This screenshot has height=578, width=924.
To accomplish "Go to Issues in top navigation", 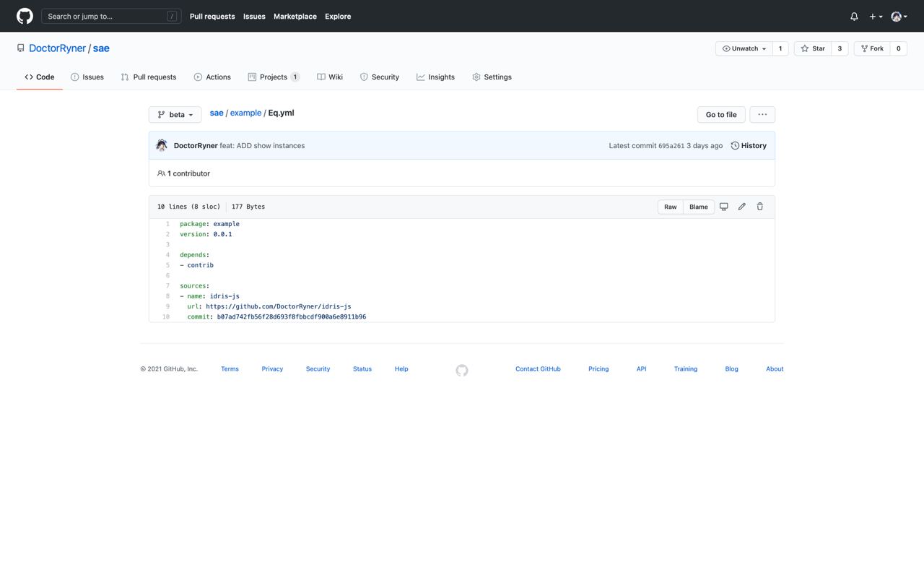I will [x=254, y=16].
